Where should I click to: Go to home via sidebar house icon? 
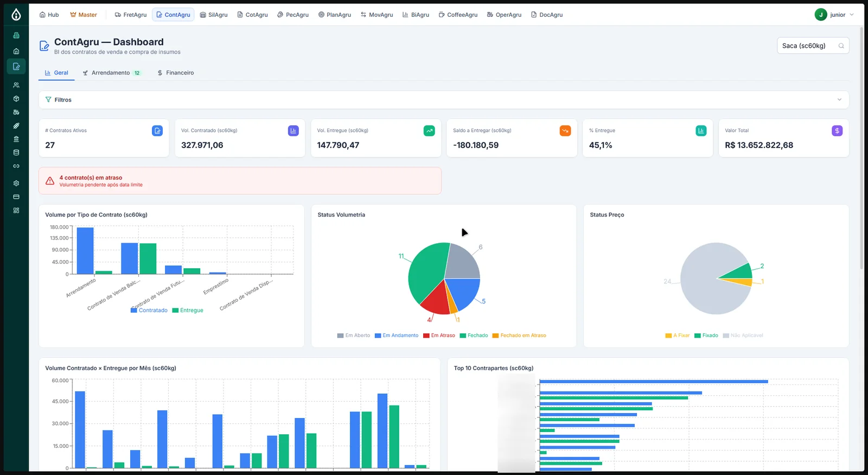tap(16, 51)
